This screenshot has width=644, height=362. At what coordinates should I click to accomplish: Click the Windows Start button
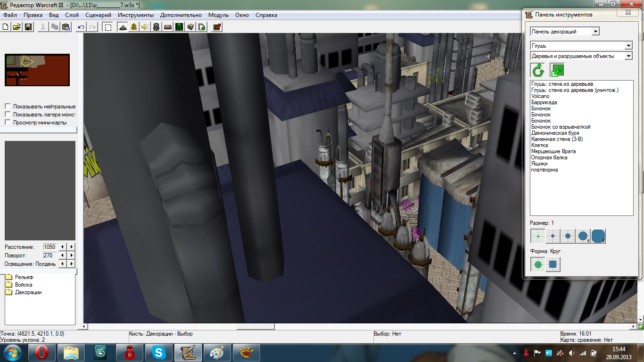click(x=13, y=353)
